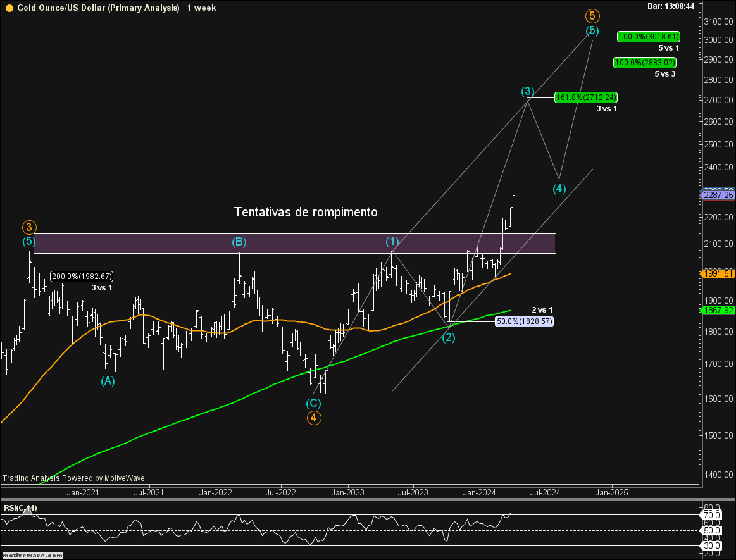Viewport: 736px width, 560px height.
Task: Select the '5 vs 1' ratio text
Action: coord(669,48)
